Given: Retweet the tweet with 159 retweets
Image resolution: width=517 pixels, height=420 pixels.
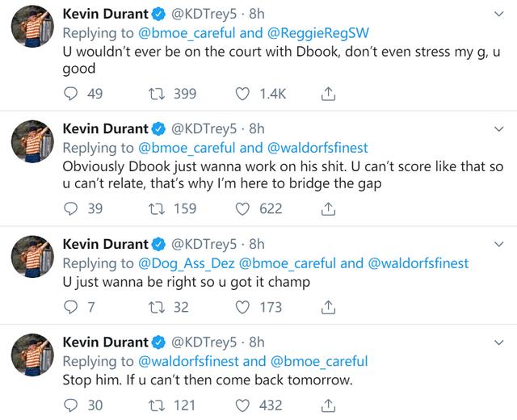Looking at the screenshot, I should pyautogui.click(x=156, y=208).
